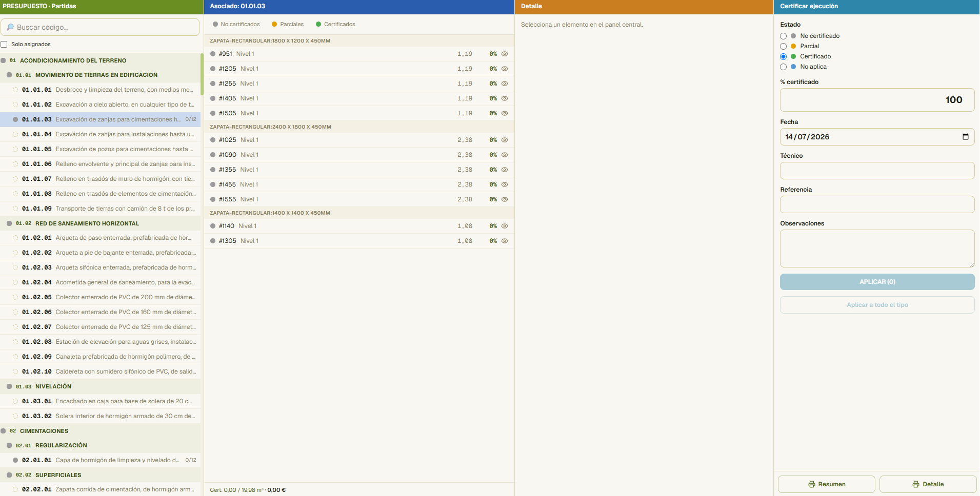Click Aplicar a todo el tipo
The height and width of the screenshot is (496, 980).
coord(877,305)
